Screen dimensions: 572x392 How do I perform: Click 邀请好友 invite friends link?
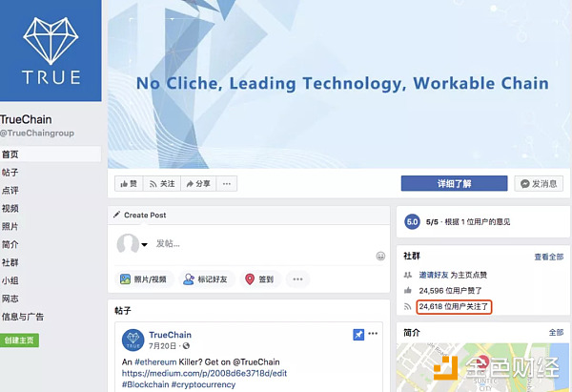434,275
